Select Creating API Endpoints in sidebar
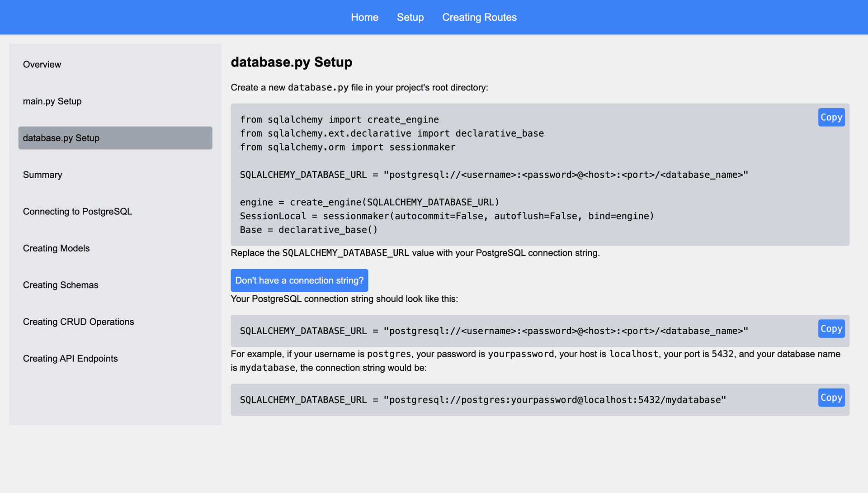This screenshot has width=868, height=493. coord(115,358)
